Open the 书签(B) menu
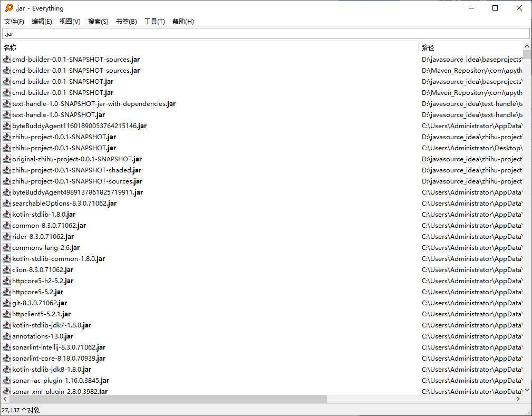Viewport: 532px width, 416px height. 126,22
